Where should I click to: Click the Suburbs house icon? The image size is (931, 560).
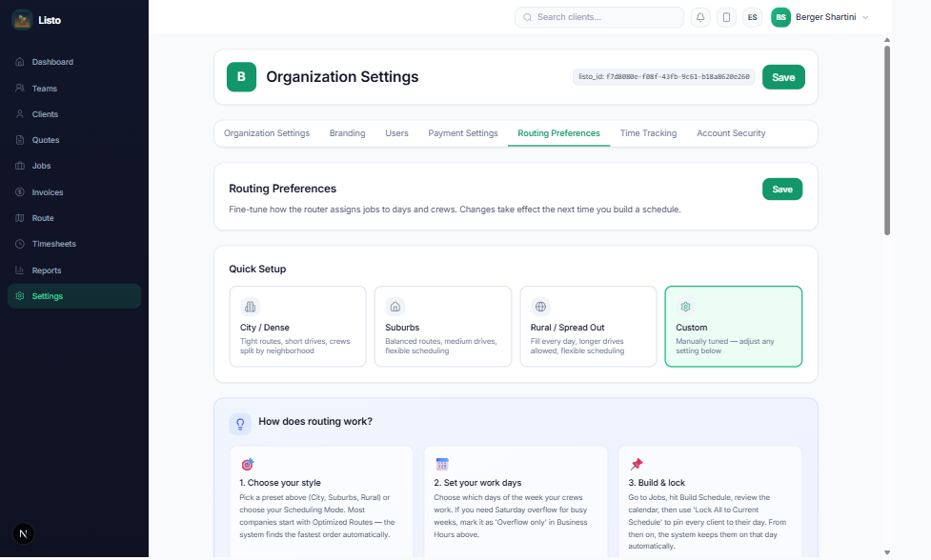(x=395, y=307)
